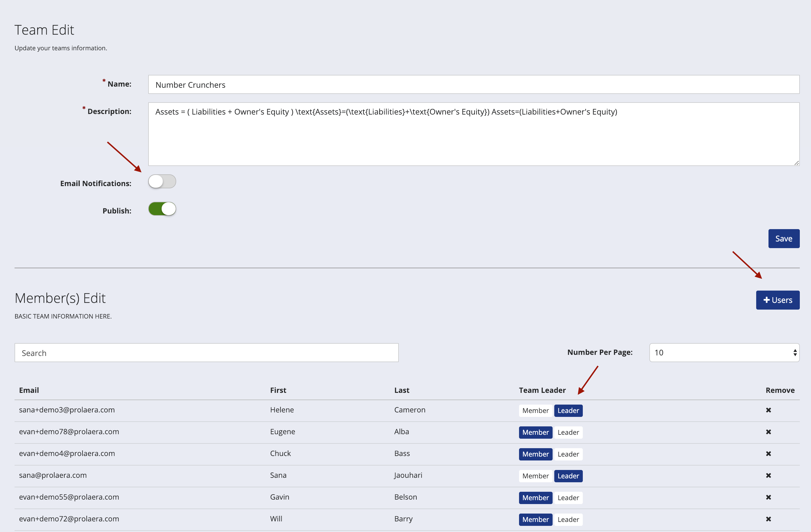Click the member Search box
This screenshot has height=532, width=811.
point(206,353)
